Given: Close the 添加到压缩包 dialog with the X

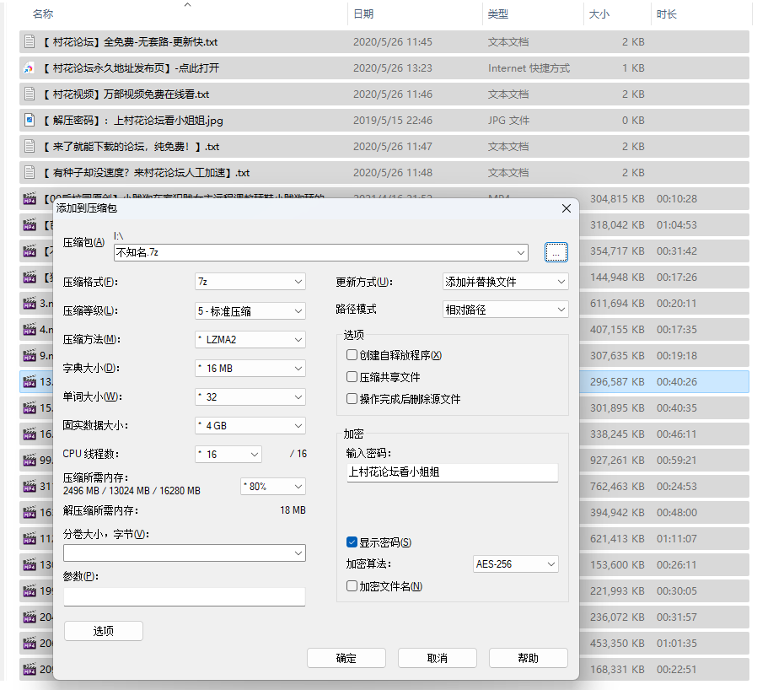Looking at the screenshot, I should (x=566, y=208).
